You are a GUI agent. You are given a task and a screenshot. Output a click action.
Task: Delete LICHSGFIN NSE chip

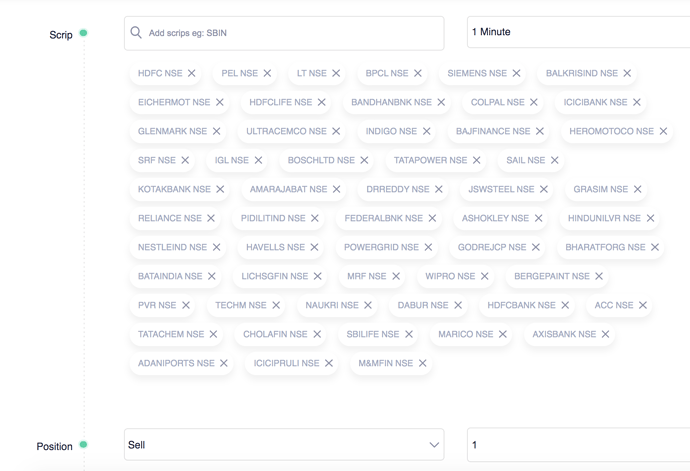click(x=318, y=276)
